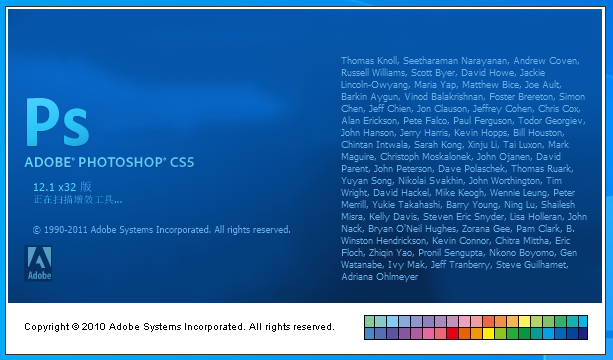Click Adriana Ohlmeyer at credits end
This screenshot has width=613, height=360.
click(379, 277)
